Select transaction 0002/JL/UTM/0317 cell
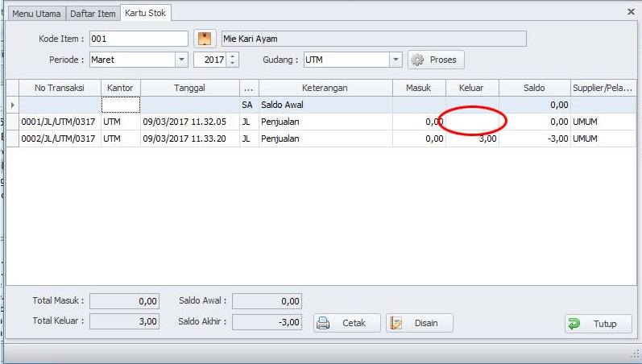 coord(60,139)
